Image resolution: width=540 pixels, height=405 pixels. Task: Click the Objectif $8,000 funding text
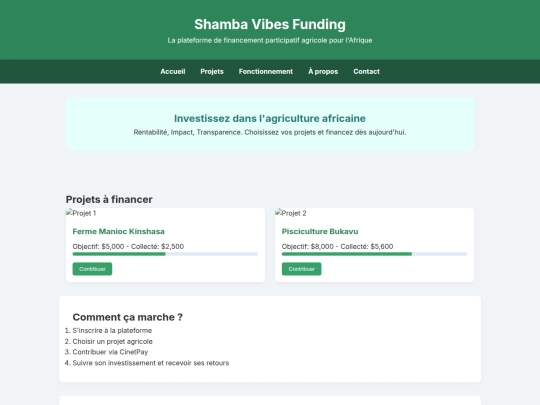(x=308, y=247)
